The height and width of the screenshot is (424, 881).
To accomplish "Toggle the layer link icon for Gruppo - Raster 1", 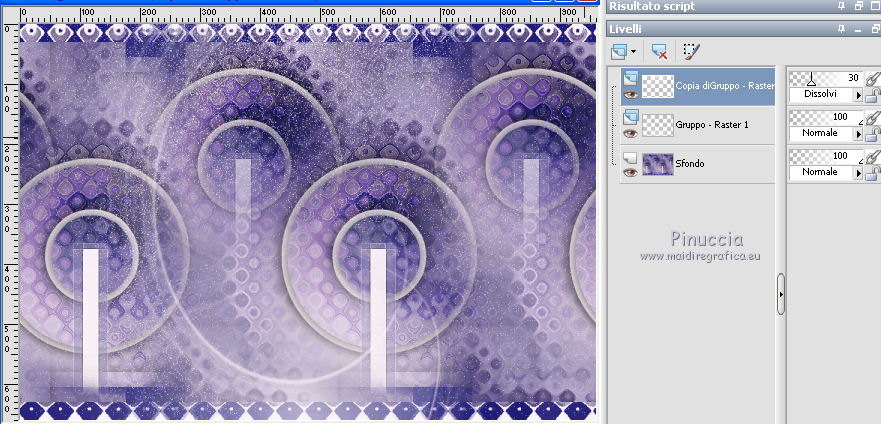I will [x=872, y=117].
